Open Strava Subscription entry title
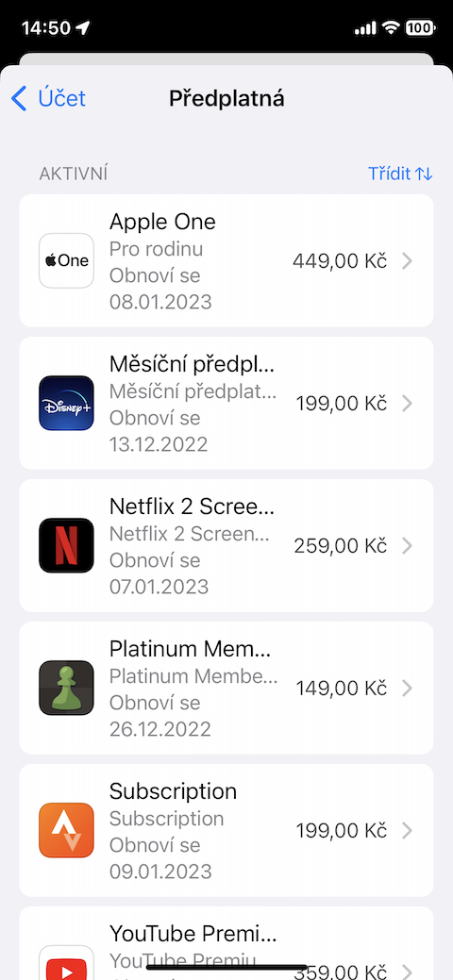The height and width of the screenshot is (980, 453). pyautogui.click(x=174, y=791)
